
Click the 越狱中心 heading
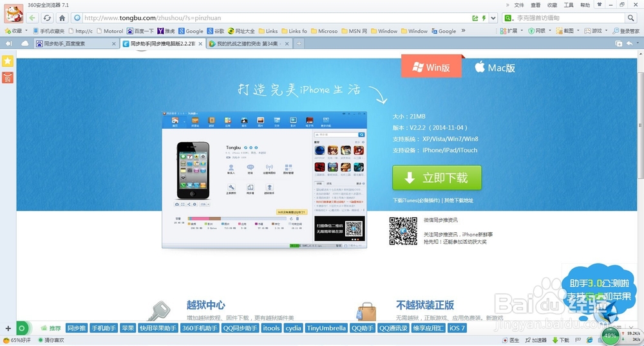206,305
